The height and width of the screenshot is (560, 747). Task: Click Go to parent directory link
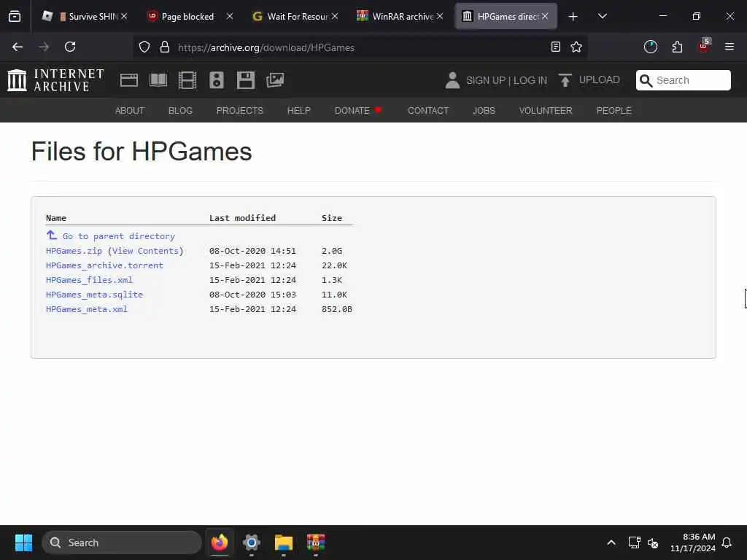tap(119, 236)
